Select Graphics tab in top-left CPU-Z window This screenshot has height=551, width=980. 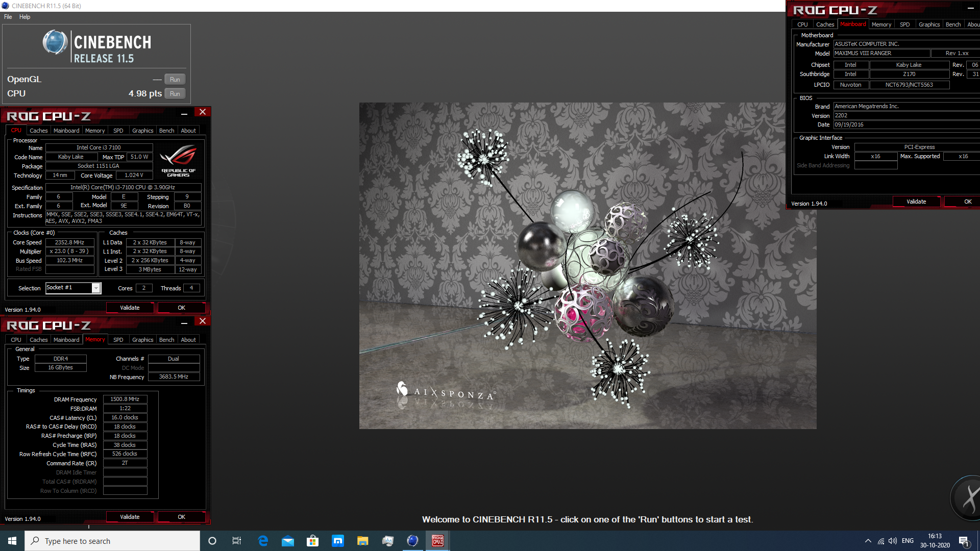[142, 131]
